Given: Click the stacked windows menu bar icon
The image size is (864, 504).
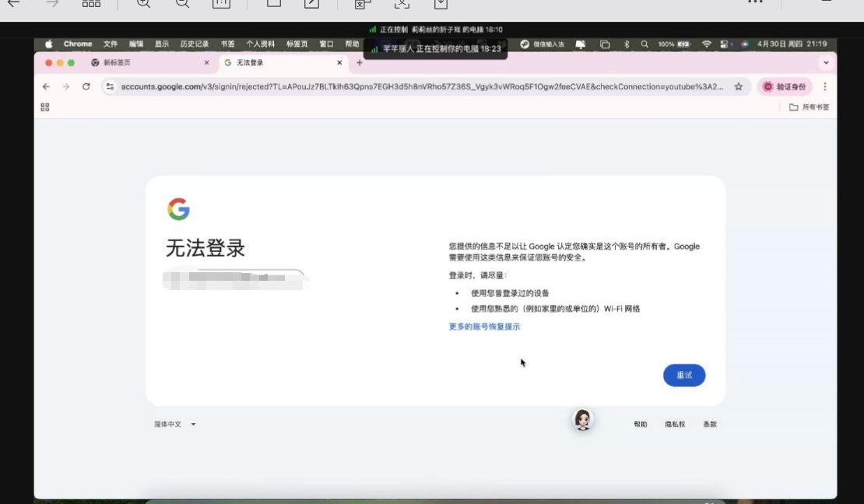Looking at the screenshot, I should coord(605,44).
